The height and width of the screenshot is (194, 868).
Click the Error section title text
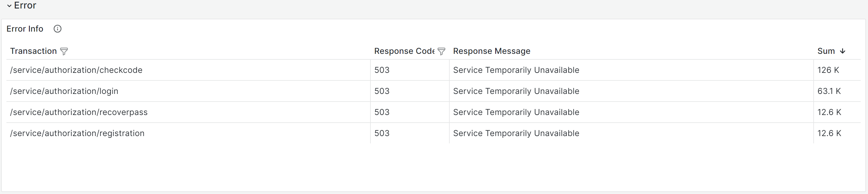[x=25, y=5]
